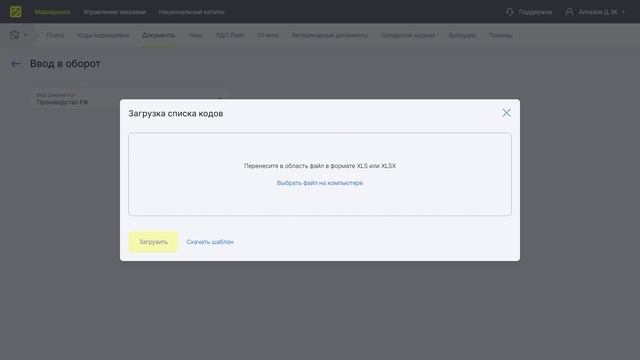Click the Алхазов Д. М. user name

coord(598,12)
